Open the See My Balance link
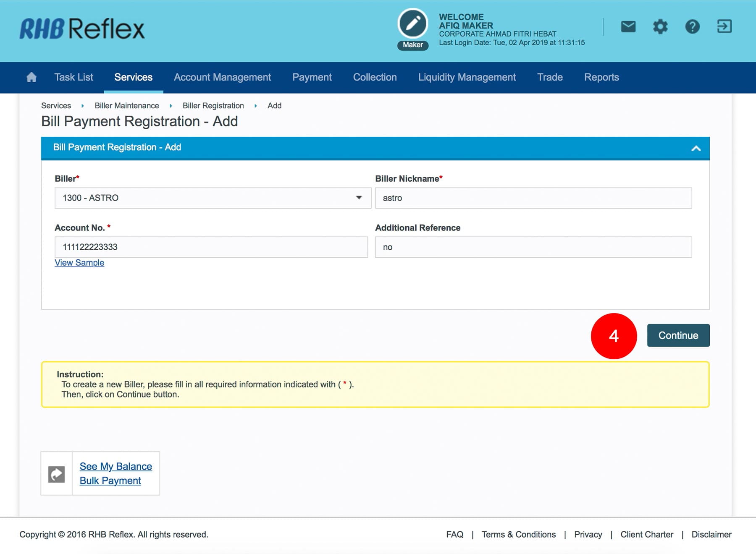 (115, 466)
